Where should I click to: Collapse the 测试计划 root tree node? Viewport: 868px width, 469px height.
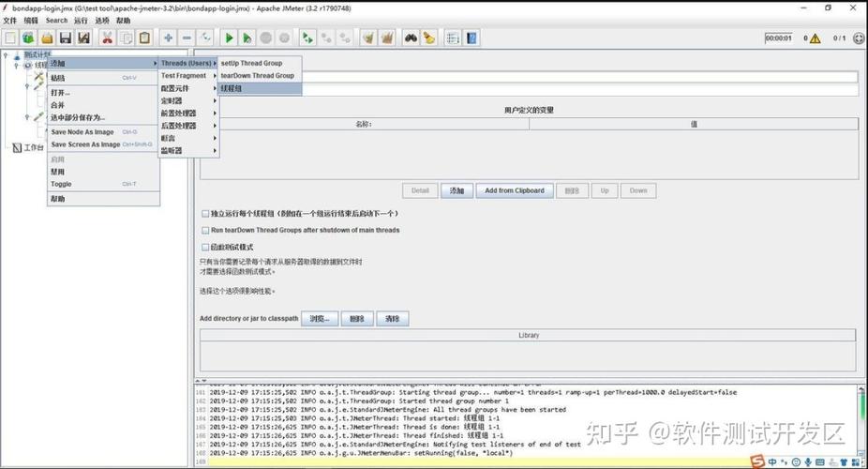tap(6, 54)
